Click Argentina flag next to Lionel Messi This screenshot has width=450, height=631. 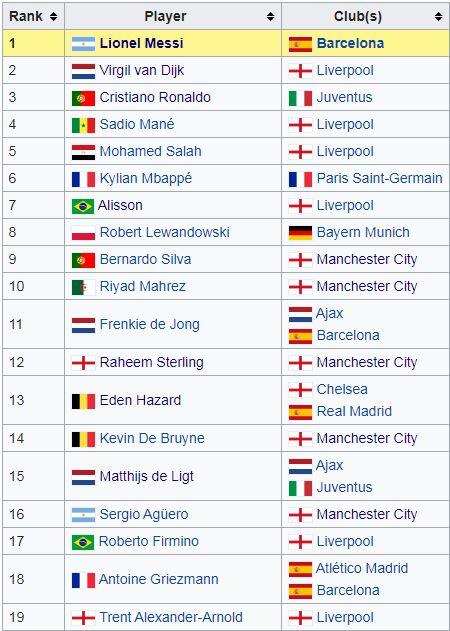point(83,44)
